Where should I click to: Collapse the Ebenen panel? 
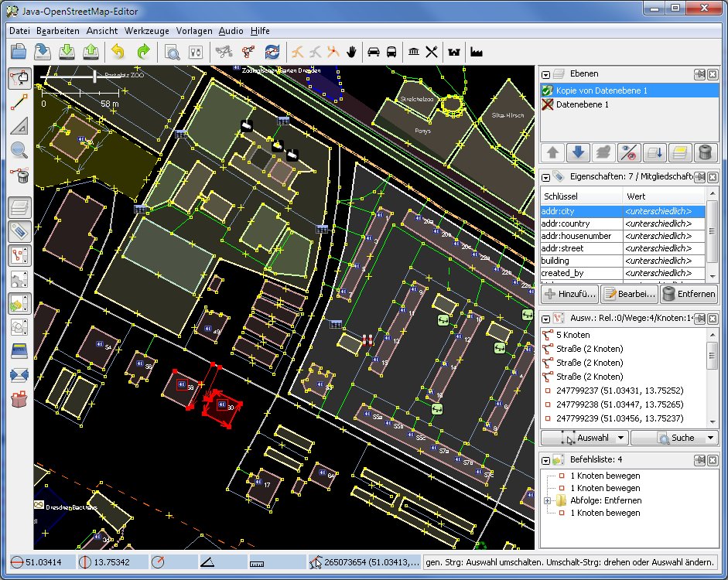[546, 74]
